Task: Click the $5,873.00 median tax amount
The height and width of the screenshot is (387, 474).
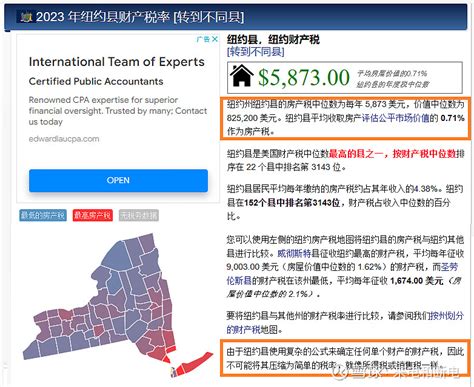Action: click(x=304, y=77)
